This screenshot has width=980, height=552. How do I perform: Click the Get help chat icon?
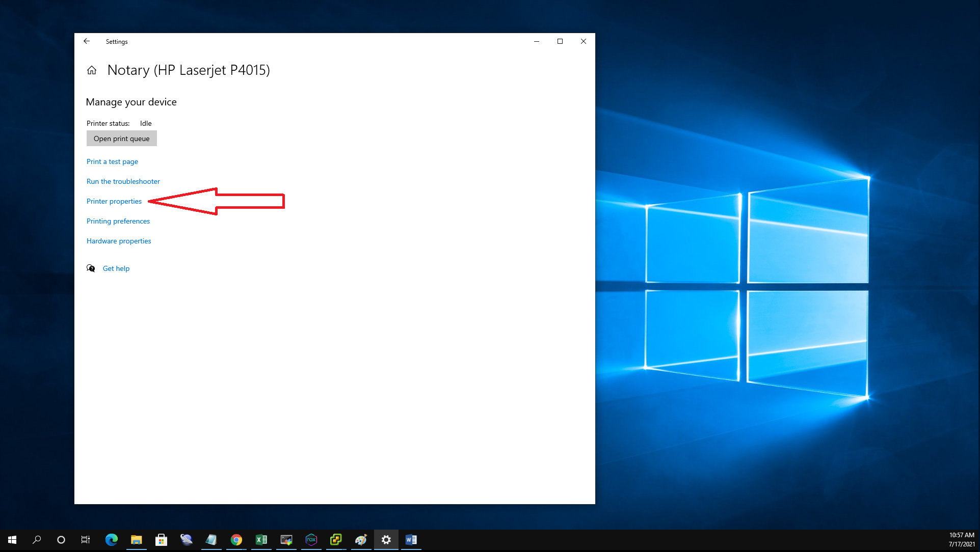point(91,268)
